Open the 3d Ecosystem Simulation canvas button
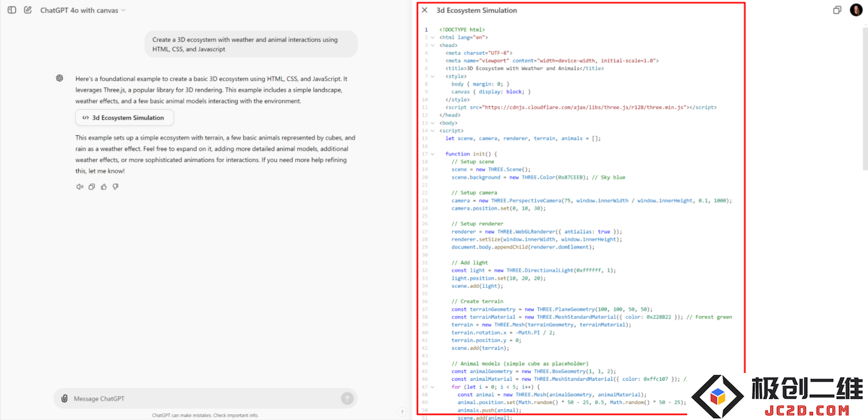868x420 pixels. (x=124, y=118)
